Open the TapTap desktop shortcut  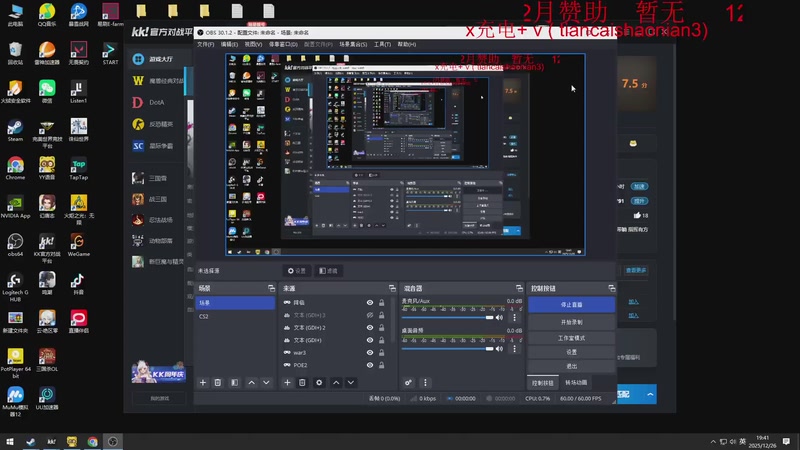pyautogui.click(x=79, y=168)
